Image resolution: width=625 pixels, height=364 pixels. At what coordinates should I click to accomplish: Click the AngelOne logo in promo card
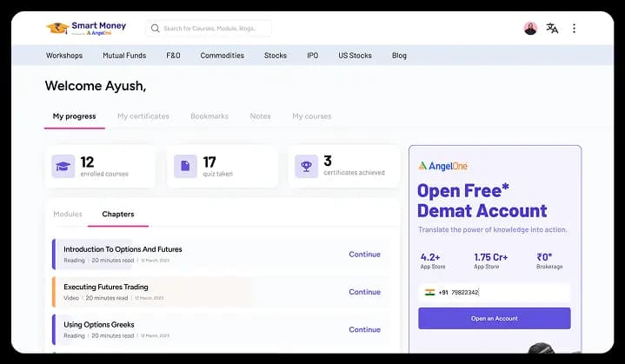tap(442, 166)
